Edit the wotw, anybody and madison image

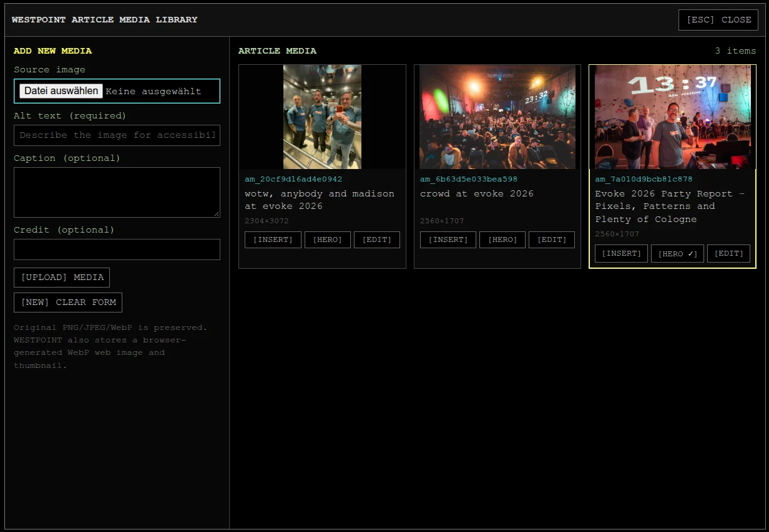pos(377,240)
